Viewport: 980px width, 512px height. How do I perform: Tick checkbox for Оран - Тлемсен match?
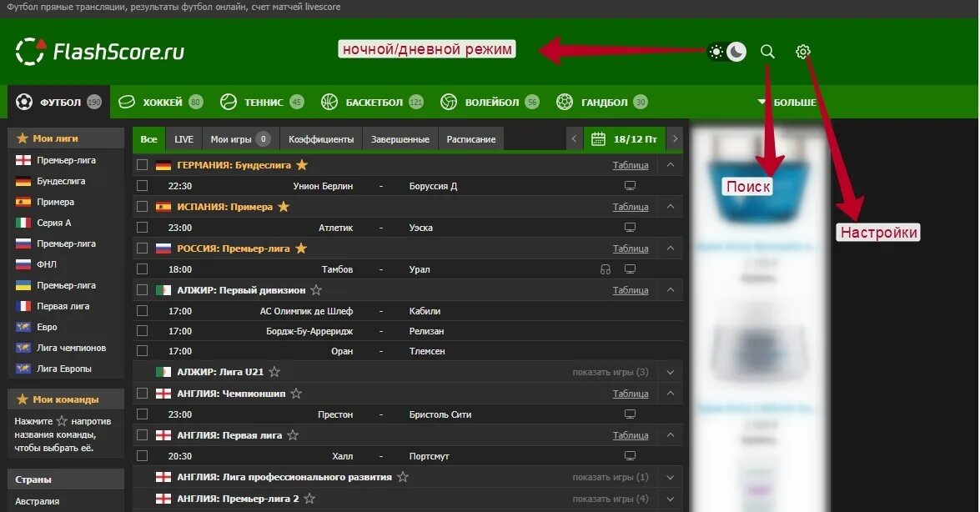(143, 351)
